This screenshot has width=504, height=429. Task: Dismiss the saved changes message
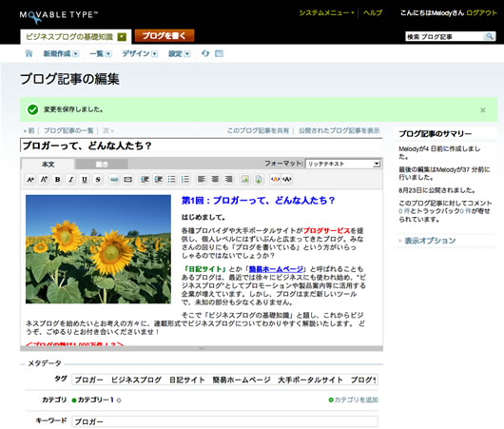(483, 110)
